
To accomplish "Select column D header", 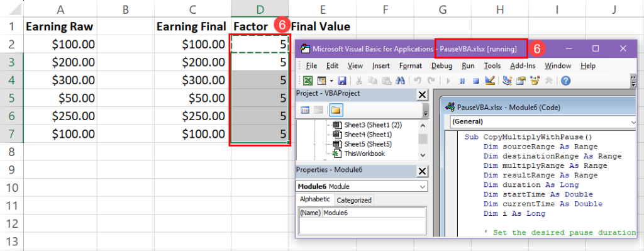I will [x=260, y=9].
